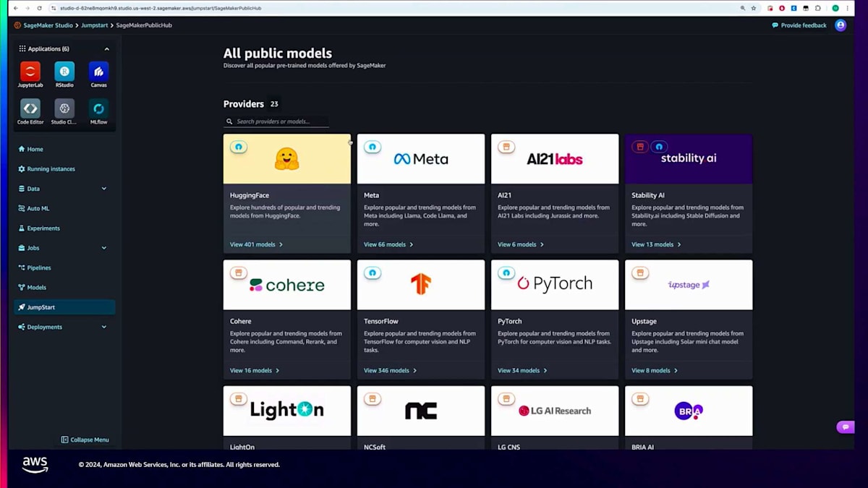868x488 pixels.
Task: Click the SageMaker Studio breadcrumb text
Action: (x=48, y=25)
